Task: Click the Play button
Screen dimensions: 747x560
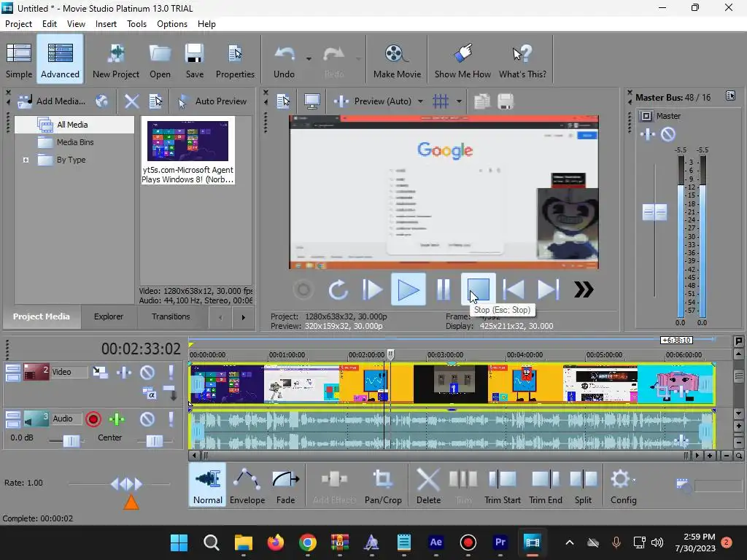Action: (409, 289)
